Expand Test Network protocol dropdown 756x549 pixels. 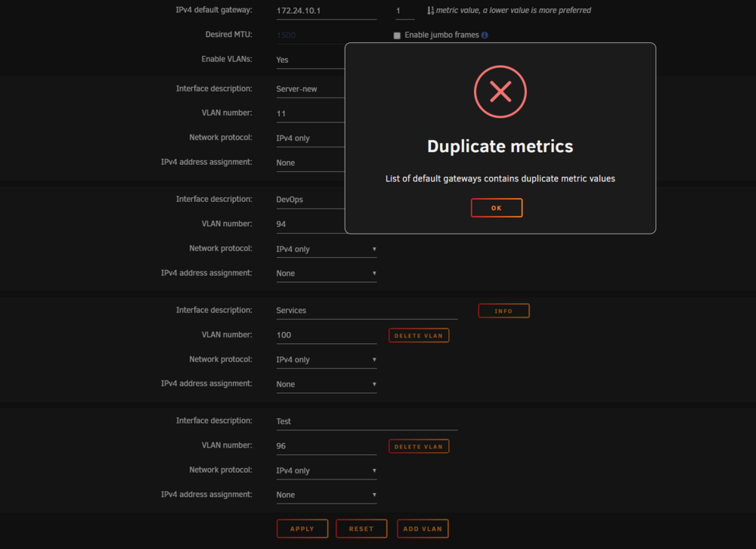pyautogui.click(x=327, y=470)
